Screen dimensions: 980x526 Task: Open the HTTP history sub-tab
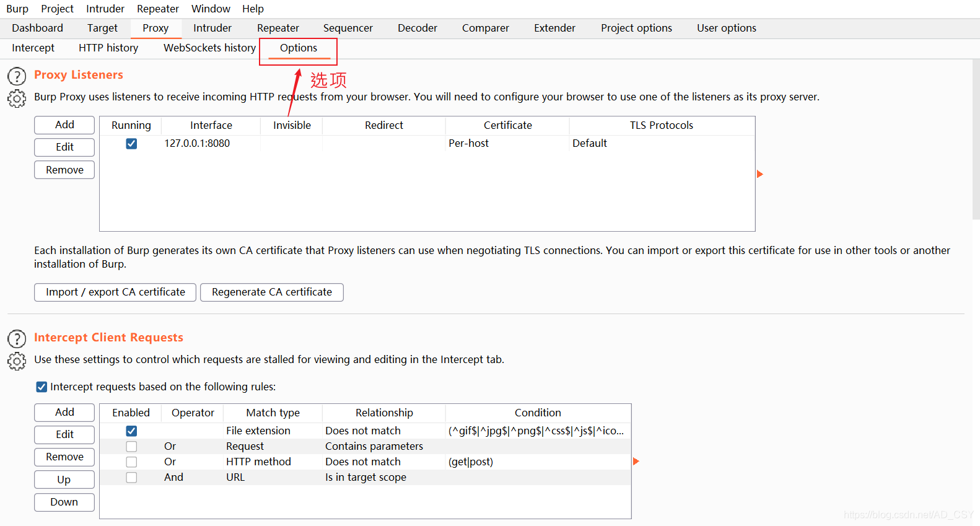(x=108, y=48)
